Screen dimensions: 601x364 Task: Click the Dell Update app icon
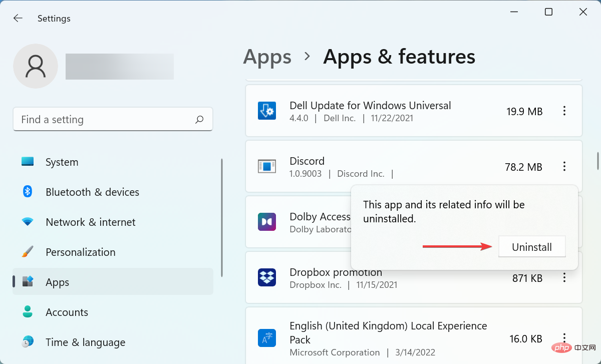[267, 111]
